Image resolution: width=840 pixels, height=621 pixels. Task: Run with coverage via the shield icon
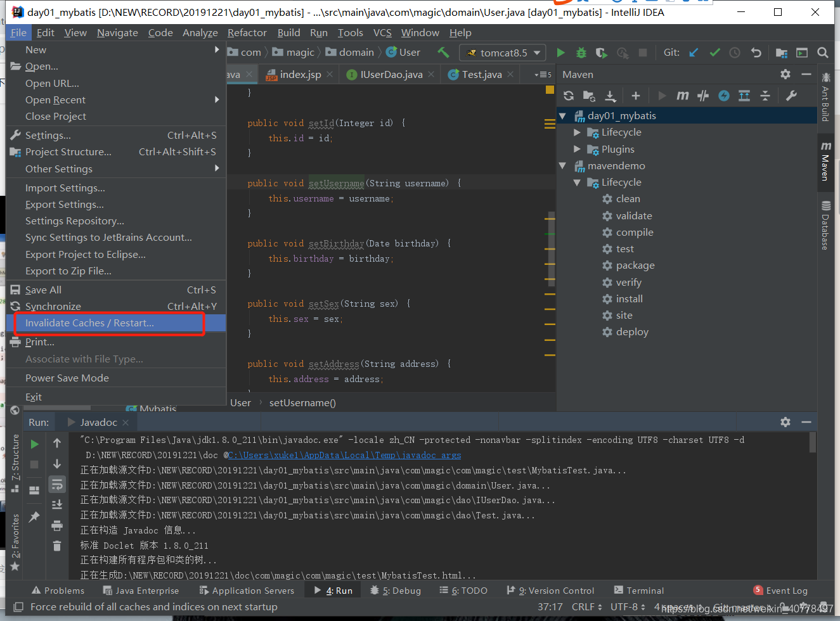tap(602, 53)
